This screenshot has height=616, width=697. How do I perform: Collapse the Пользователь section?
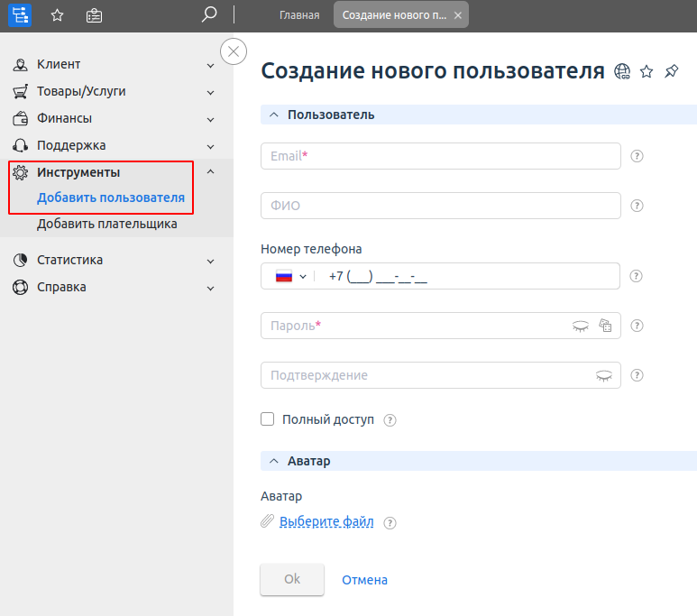click(274, 115)
